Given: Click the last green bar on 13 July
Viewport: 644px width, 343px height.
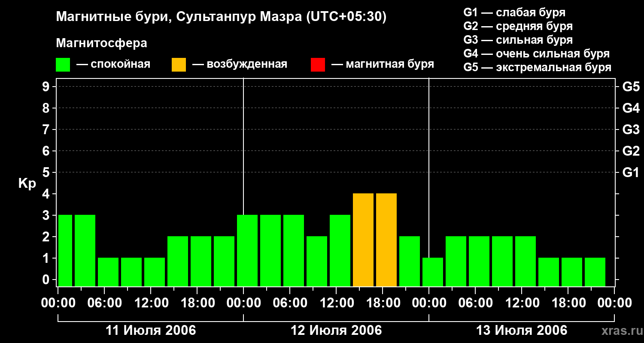Looking at the screenshot, I should click(595, 272).
